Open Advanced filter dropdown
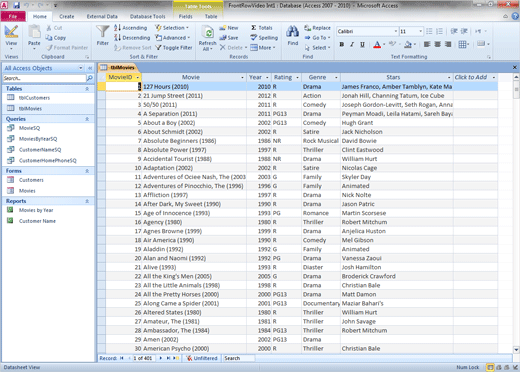This screenshot has width=520, height=372. (x=173, y=38)
